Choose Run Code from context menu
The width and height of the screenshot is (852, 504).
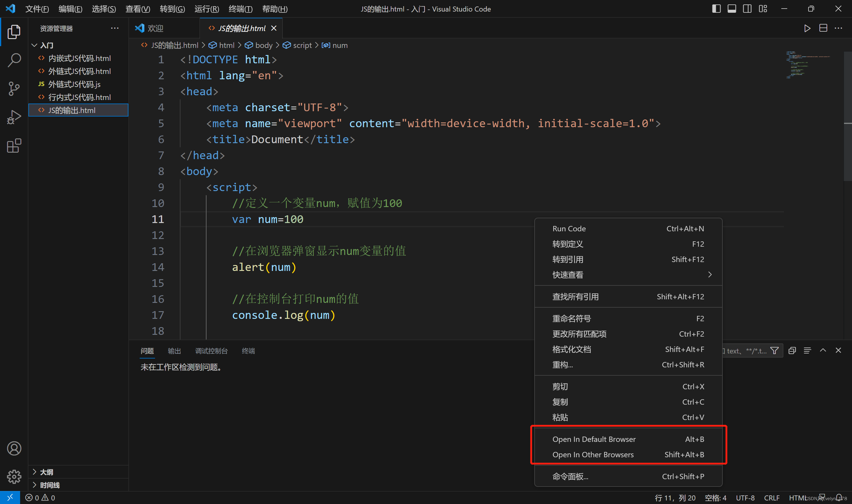pyautogui.click(x=628, y=229)
